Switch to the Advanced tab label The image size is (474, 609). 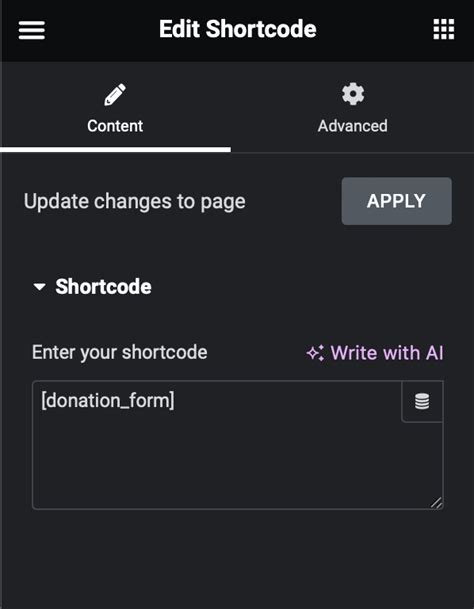click(353, 126)
